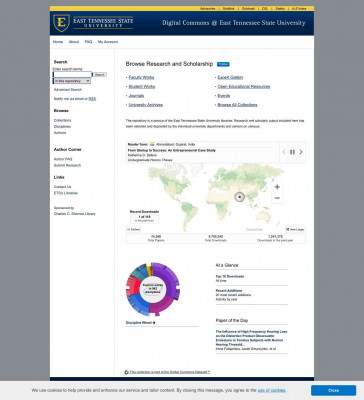This screenshot has width=364, height=400.
Task: Go to next reader on map
Action: click(301, 152)
